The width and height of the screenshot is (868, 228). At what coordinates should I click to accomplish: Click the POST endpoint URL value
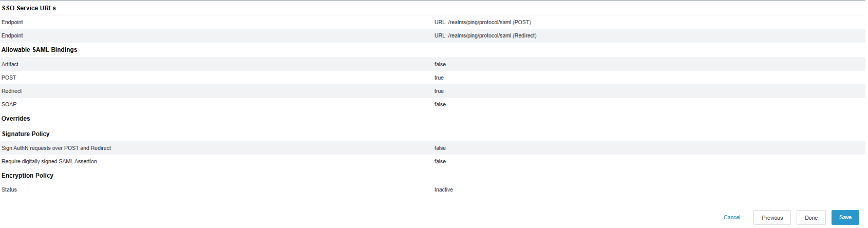coord(482,22)
